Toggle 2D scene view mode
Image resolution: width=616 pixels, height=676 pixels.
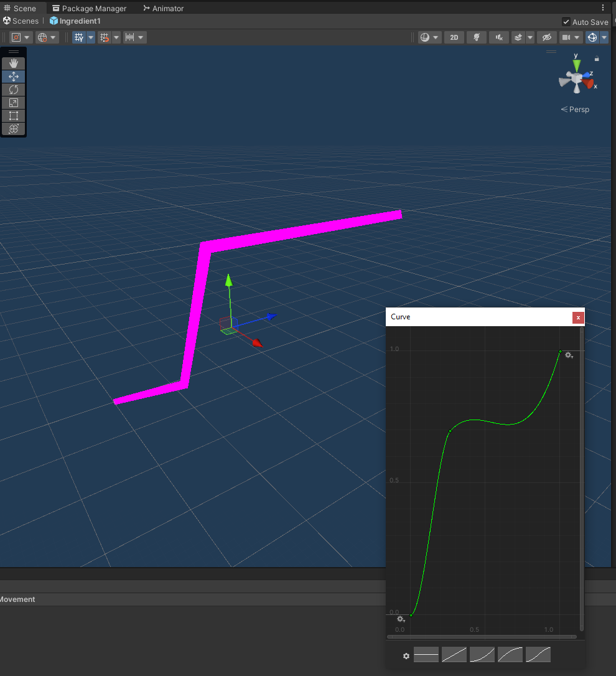[454, 37]
